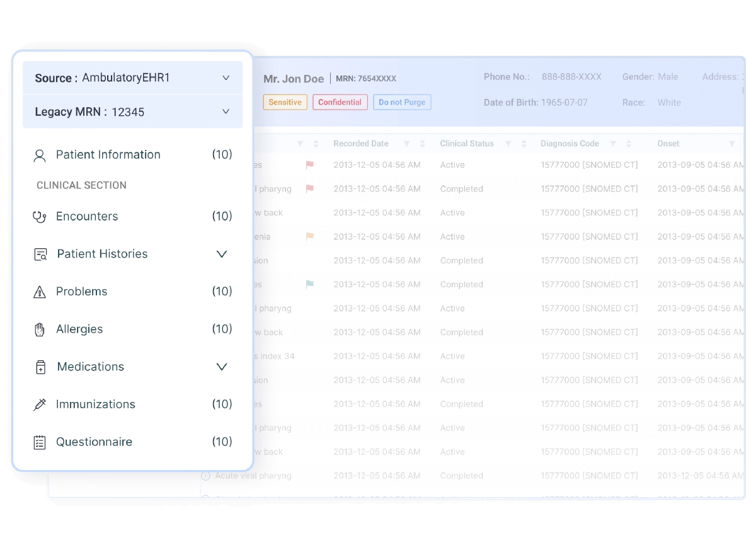Image resolution: width=756 pixels, height=550 pixels.
Task: Click the 'enia' row recorded date
Action: tap(377, 237)
